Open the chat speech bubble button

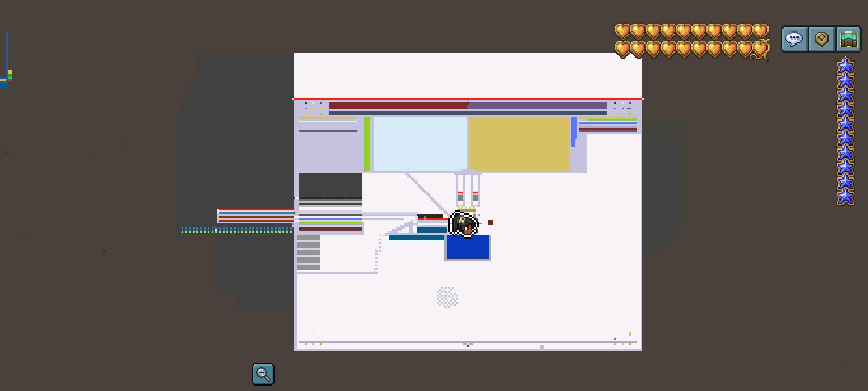pyautogui.click(x=794, y=38)
